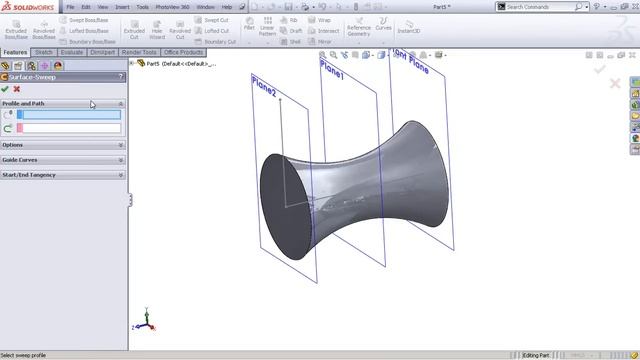Image resolution: width=640 pixels, height=360 pixels.
Task: Select Boundary Cut tool
Action: (215, 42)
